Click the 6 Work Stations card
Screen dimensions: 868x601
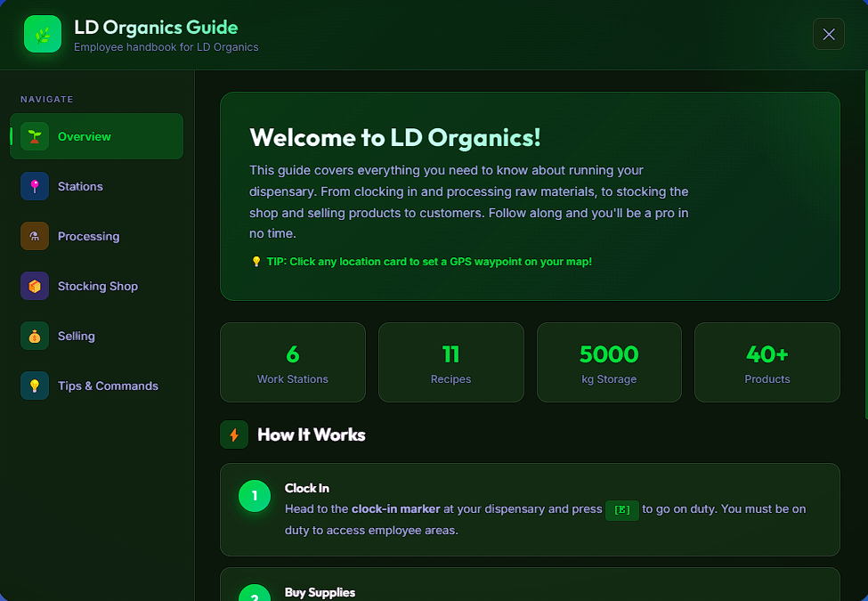(x=293, y=362)
